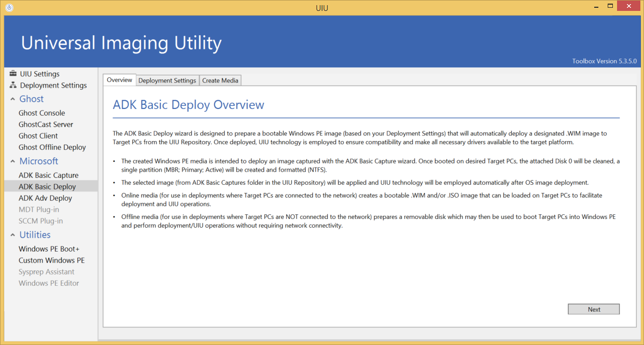This screenshot has width=644, height=345.
Task: Collapse the Ghost section chevron
Action: 12,99
